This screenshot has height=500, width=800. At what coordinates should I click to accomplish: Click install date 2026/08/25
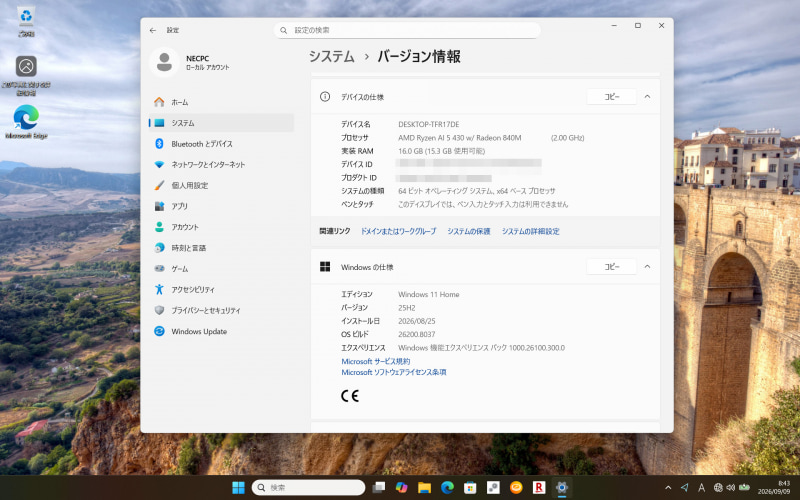point(416,321)
